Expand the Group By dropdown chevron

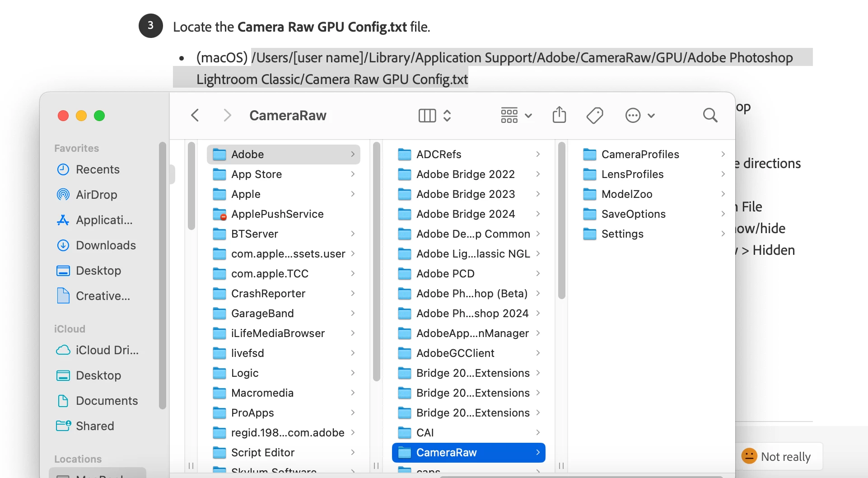[528, 116]
